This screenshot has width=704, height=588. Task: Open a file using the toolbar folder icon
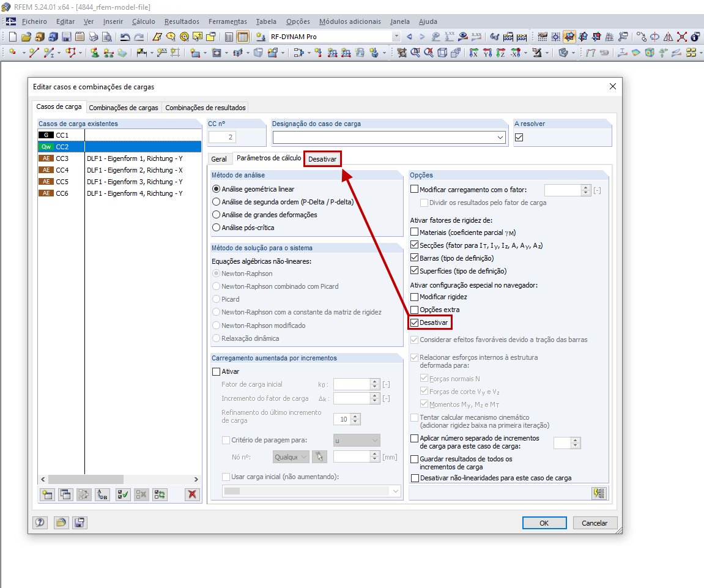click(26, 37)
